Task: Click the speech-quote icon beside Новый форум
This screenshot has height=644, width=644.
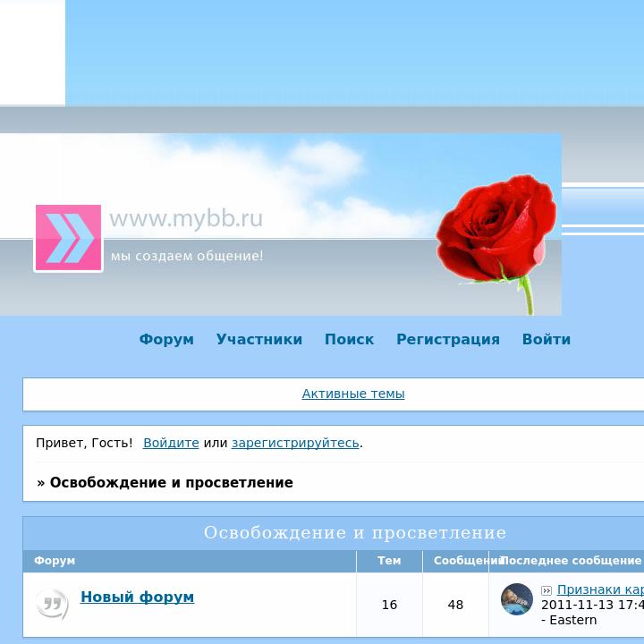Action: pyautogui.click(x=52, y=604)
